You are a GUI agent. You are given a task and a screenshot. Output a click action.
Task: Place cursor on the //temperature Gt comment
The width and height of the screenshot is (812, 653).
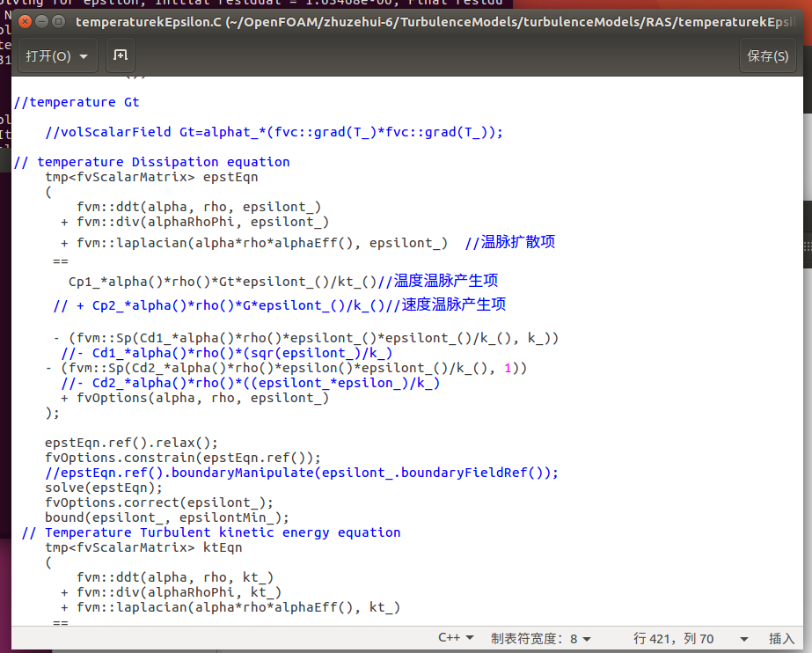(x=77, y=102)
